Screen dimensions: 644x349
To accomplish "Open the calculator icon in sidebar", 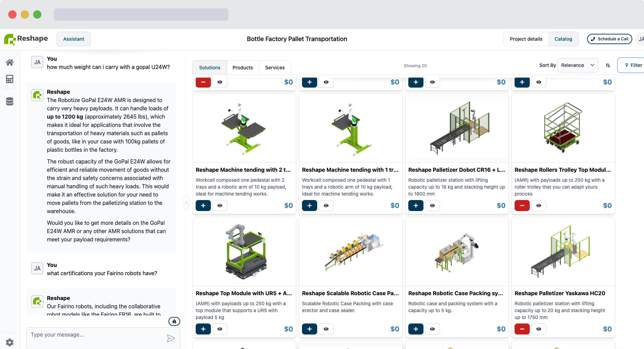I will pos(9,79).
